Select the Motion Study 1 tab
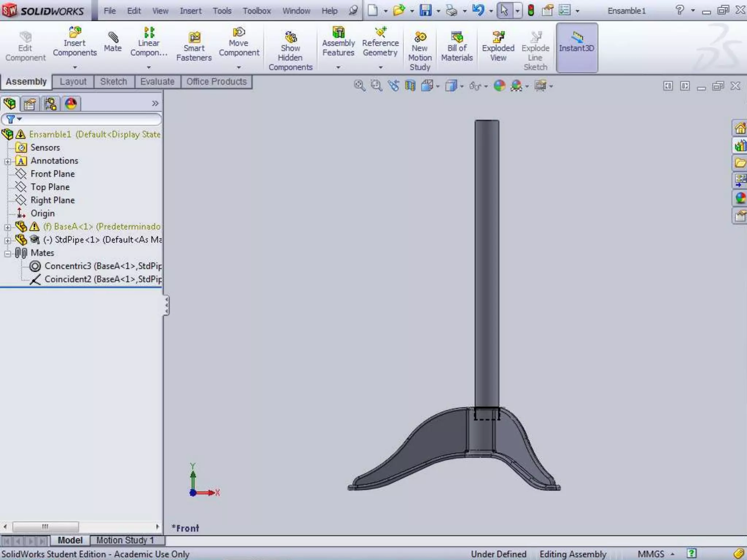Viewport: 747px width, 560px height. coord(125,540)
